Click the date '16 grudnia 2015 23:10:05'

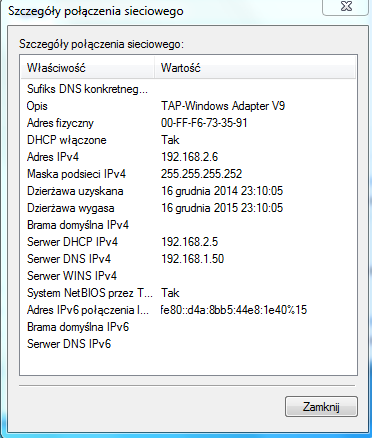click(x=222, y=208)
